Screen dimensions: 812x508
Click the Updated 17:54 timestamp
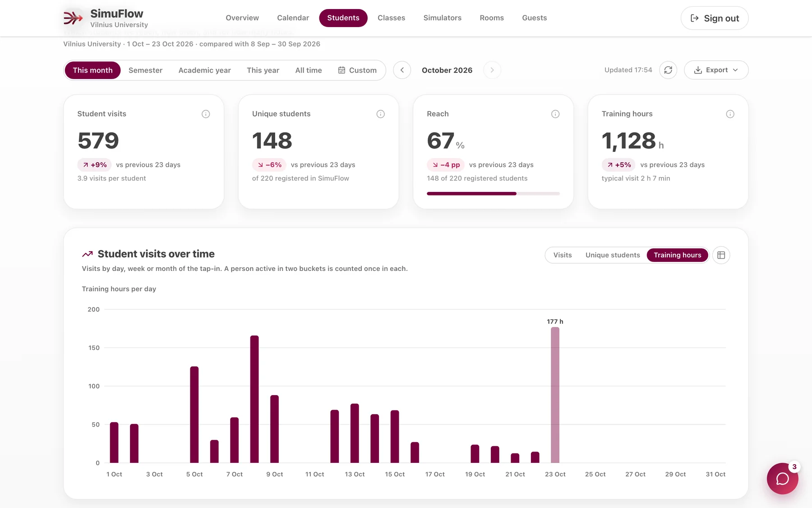(x=628, y=70)
